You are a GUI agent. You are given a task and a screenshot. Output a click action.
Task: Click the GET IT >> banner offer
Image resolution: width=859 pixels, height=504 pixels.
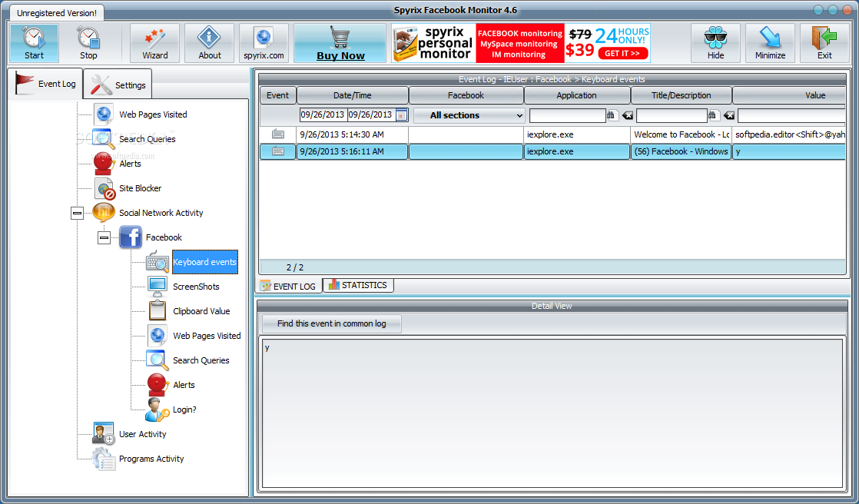point(623,53)
